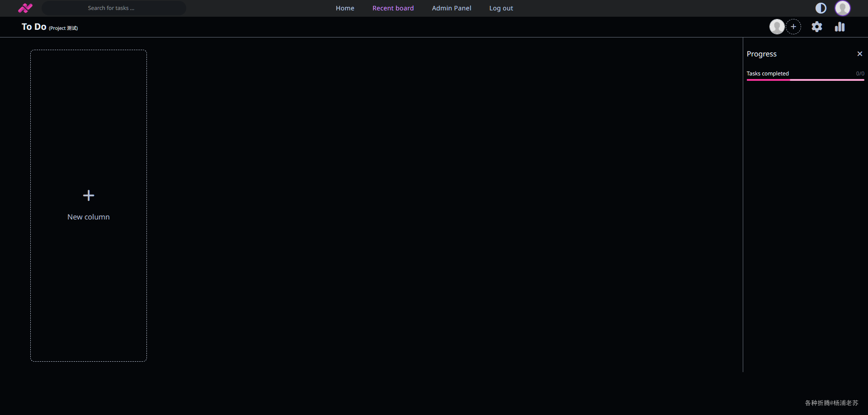Screen dimensions: 868x415
Task: Toggle the progress statistics chart icon
Action: pos(840,27)
